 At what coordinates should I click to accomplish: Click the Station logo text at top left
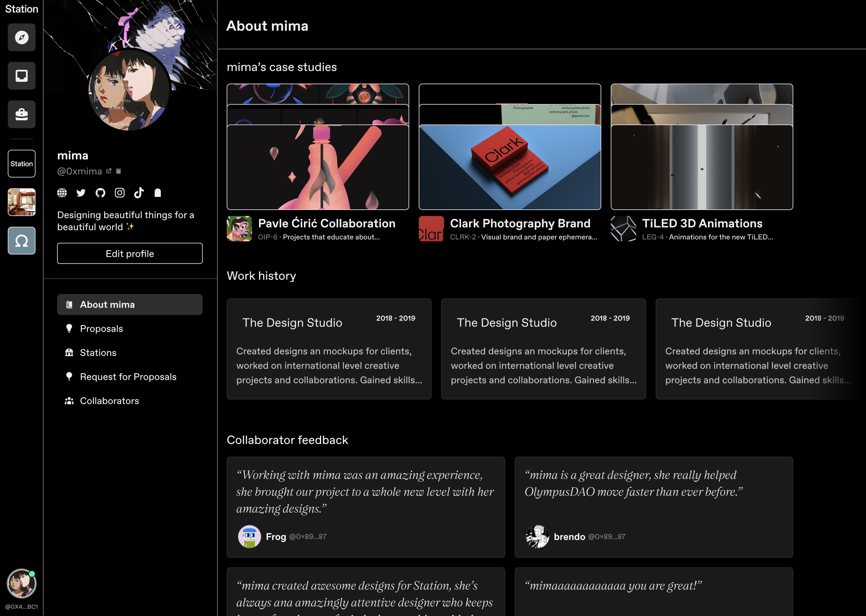click(x=22, y=9)
